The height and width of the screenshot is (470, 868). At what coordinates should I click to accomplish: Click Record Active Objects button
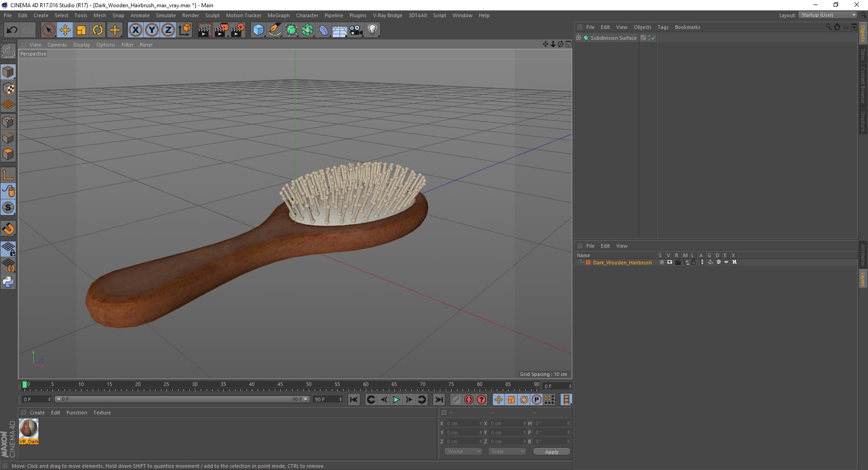456,399
